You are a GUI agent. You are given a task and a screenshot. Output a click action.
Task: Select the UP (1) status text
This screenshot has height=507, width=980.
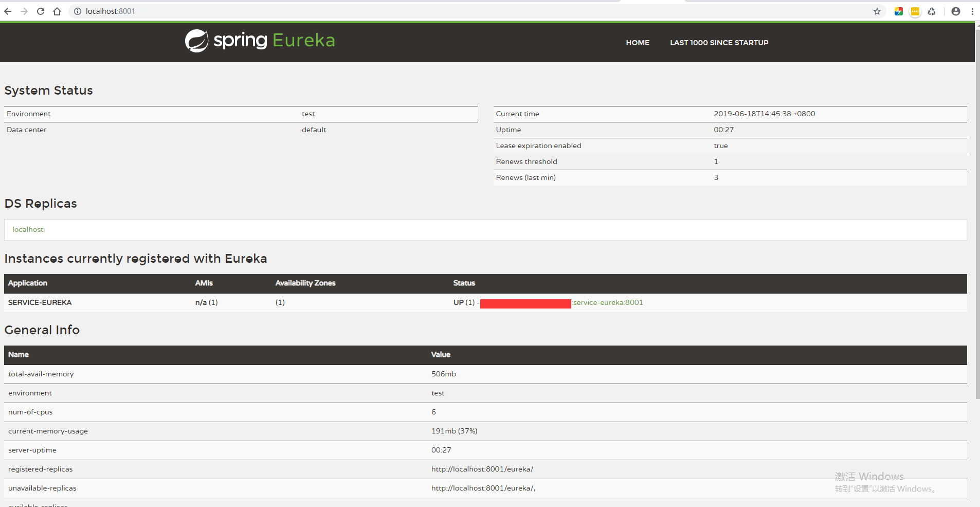click(464, 302)
